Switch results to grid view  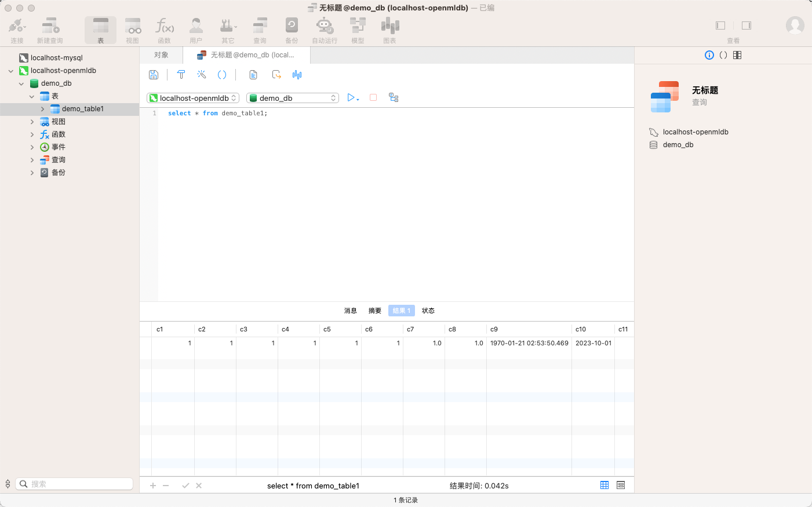point(605,485)
